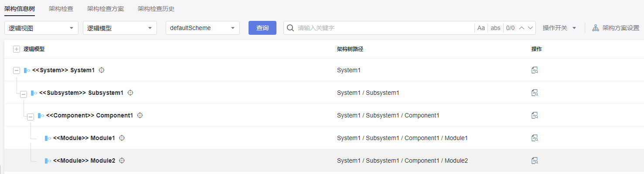Image resolution: width=644 pixels, height=174 pixels.
Task: Open the 操作开关 menu
Action: click(559, 28)
